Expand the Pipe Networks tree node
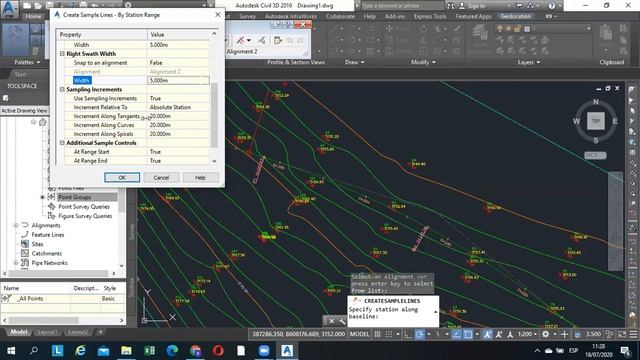Image resolution: width=640 pixels, height=360 pixels. tap(16, 263)
